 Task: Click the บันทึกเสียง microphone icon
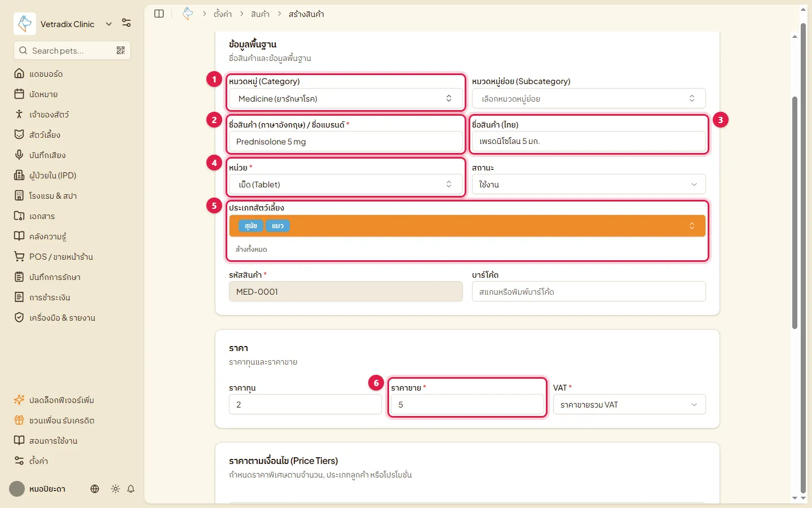[19, 155]
